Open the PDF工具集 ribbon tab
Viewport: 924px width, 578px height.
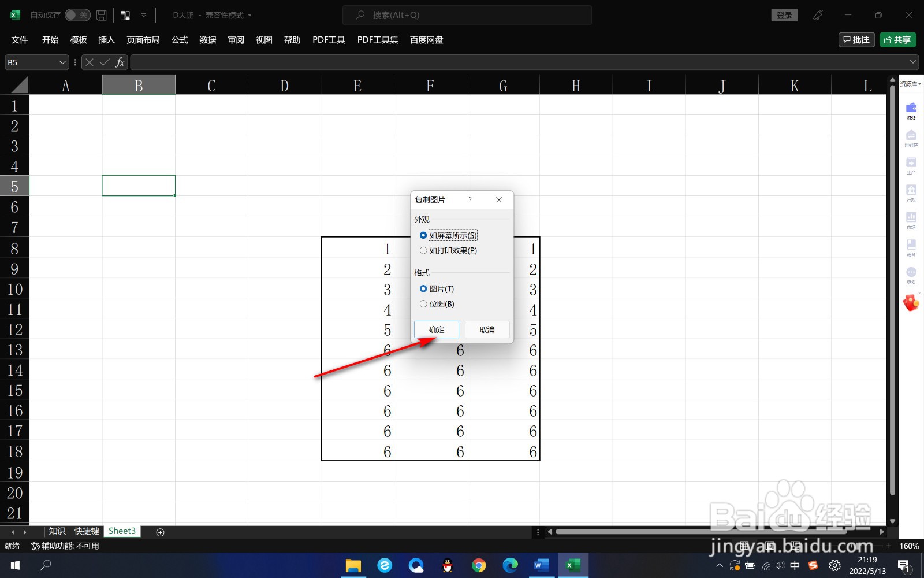pyautogui.click(x=378, y=40)
